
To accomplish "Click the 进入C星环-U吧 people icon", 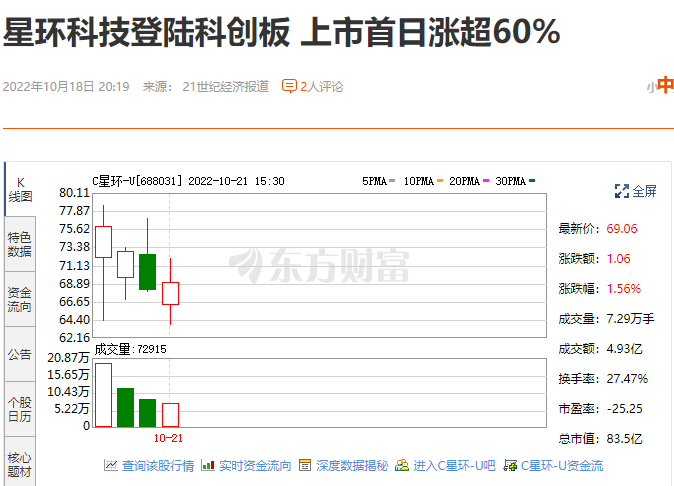I will coord(402,465).
